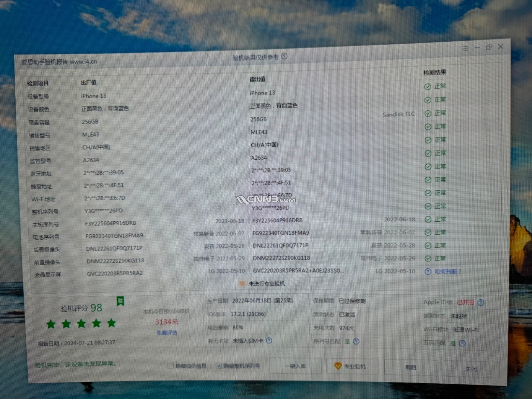Click the 检测结果 column header
Screen dimensions: 532x399
435,72
